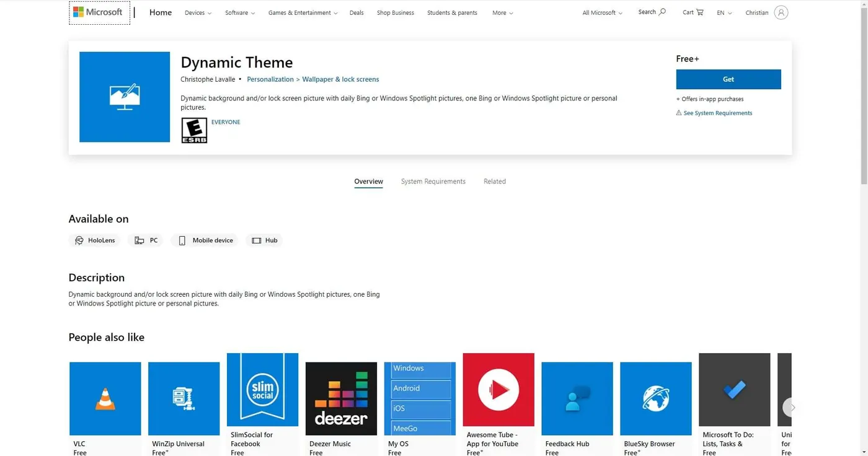Click the Christian account name

(x=757, y=12)
